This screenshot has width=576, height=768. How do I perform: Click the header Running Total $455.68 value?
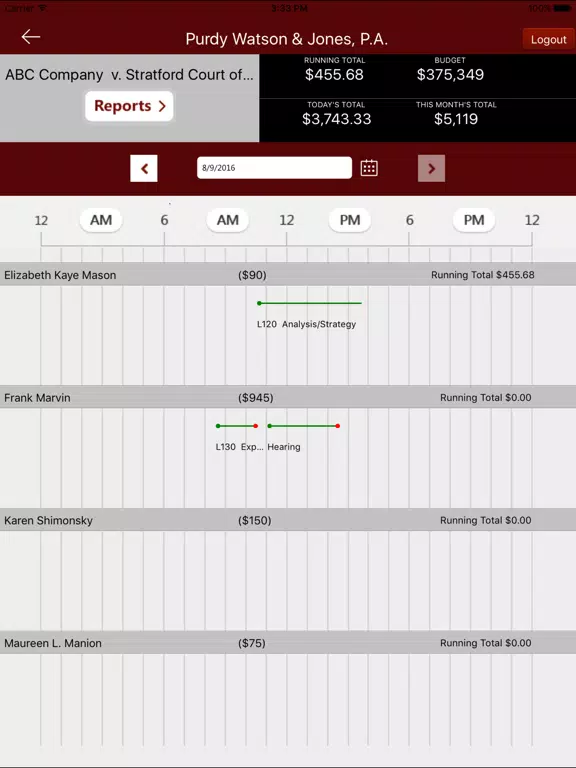click(x=334, y=74)
